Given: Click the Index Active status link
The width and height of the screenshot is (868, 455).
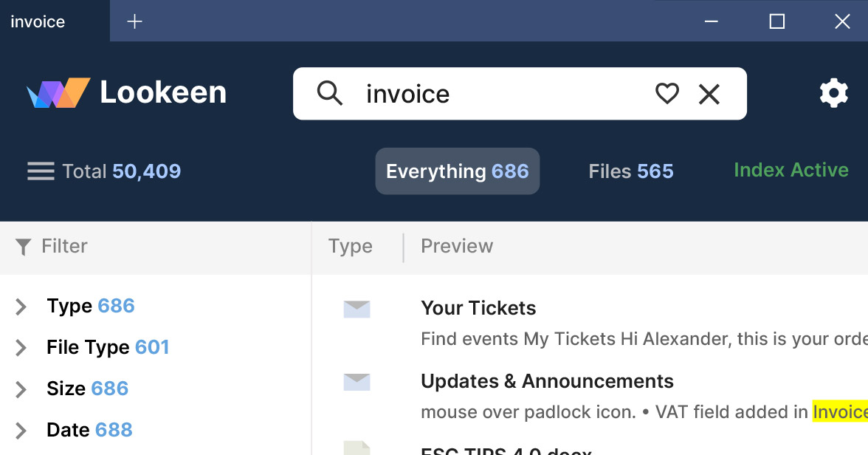Looking at the screenshot, I should [790, 170].
